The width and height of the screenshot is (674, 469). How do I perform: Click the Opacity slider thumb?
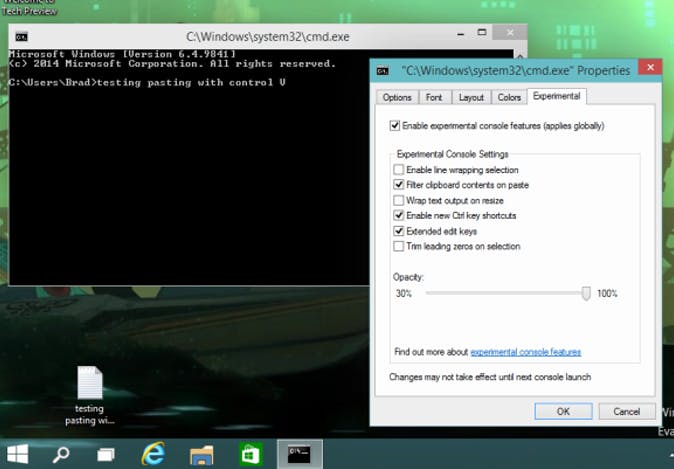coord(586,293)
